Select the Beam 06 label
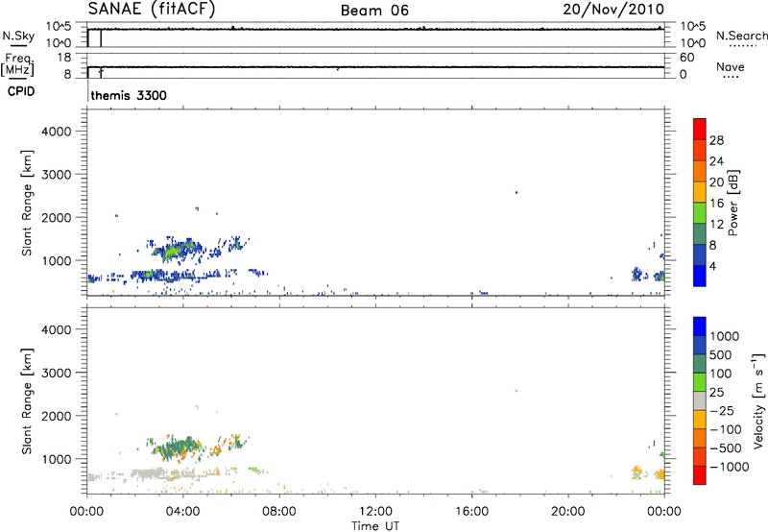 click(x=374, y=11)
